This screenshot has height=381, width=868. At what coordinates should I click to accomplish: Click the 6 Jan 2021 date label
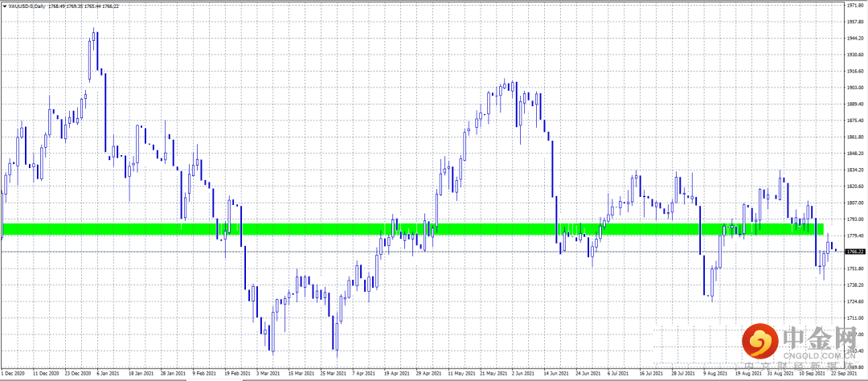point(109,374)
